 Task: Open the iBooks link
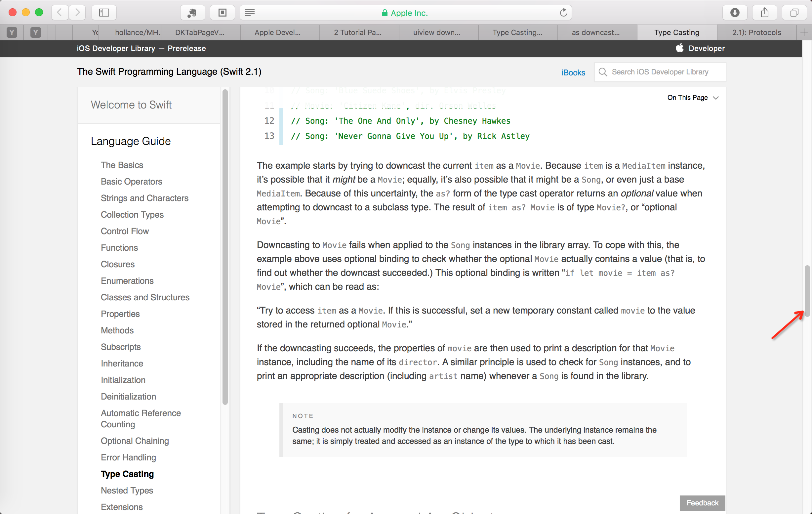573,72
